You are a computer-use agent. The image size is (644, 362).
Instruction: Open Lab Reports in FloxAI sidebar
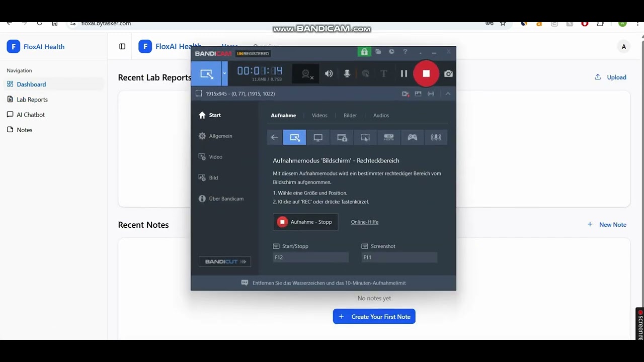(x=53, y=100)
